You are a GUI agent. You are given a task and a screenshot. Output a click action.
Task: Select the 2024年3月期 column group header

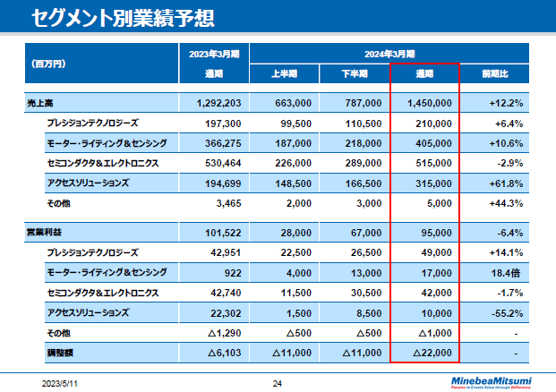tap(389, 54)
